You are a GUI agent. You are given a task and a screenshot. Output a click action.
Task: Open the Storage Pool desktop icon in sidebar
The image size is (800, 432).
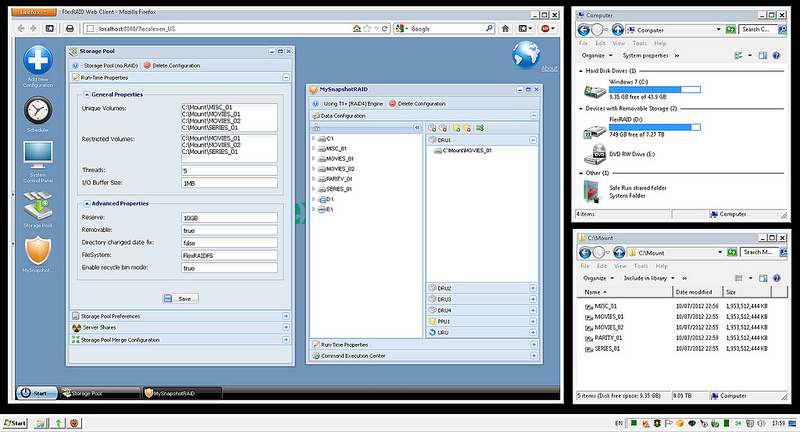tap(38, 206)
